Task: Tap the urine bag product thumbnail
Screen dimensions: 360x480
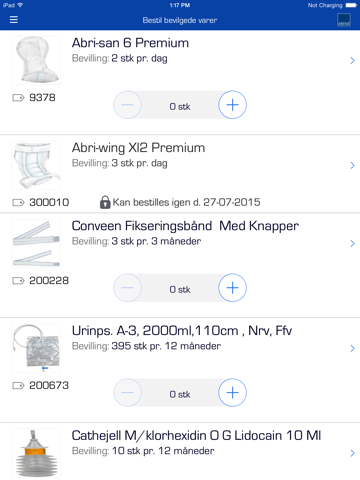Action: (36, 348)
